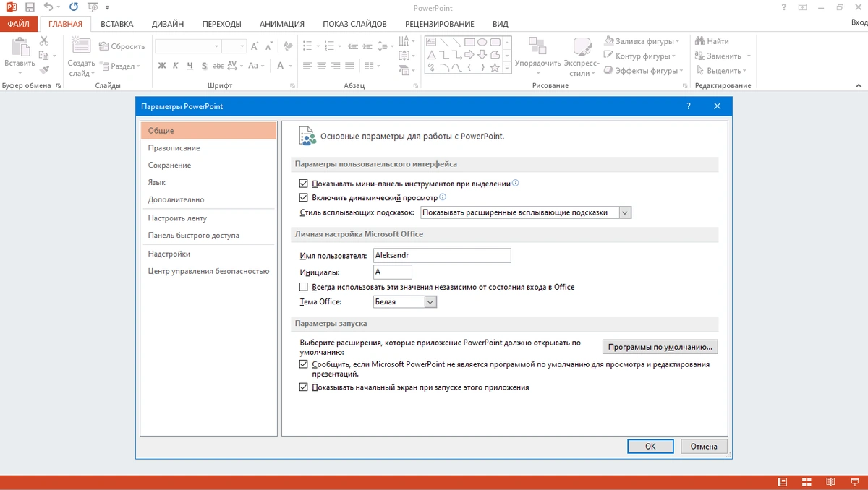Check Всегда использовать эти значения option
Screen dimensions: 868x490
304,287
